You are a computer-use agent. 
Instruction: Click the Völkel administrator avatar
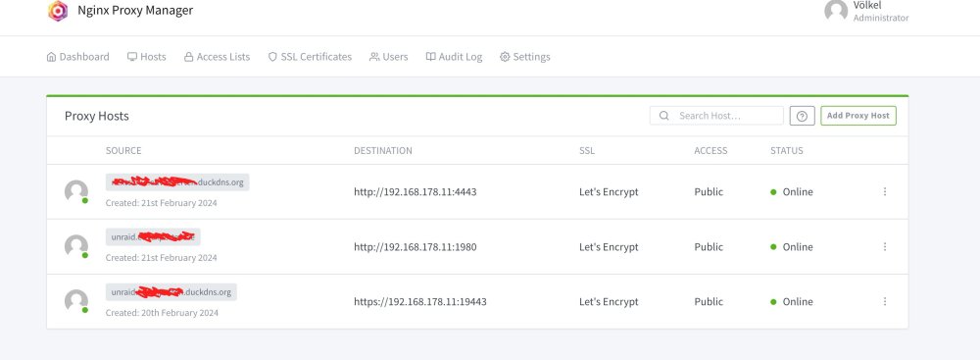[x=836, y=11]
